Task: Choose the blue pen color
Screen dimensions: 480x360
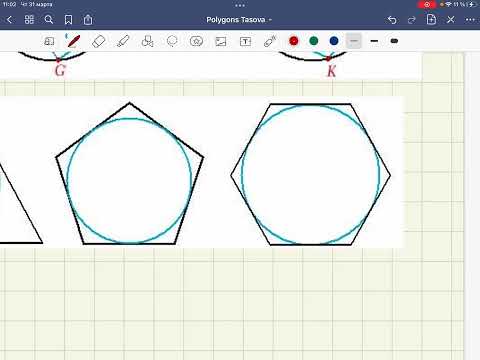Action: [x=334, y=41]
